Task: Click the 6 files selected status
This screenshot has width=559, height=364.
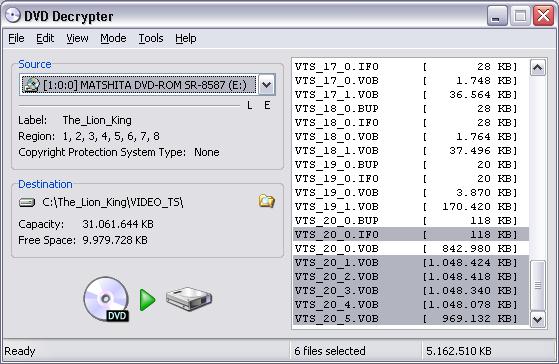Action: [330, 351]
